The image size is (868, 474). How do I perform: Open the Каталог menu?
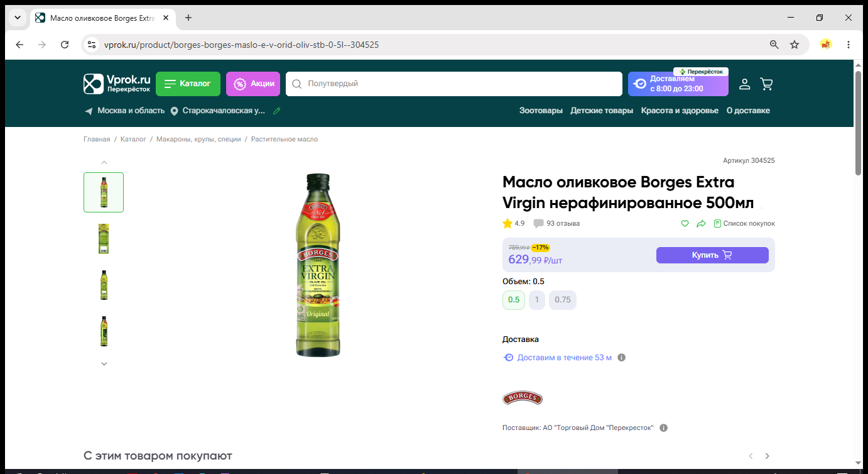(188, 84)
